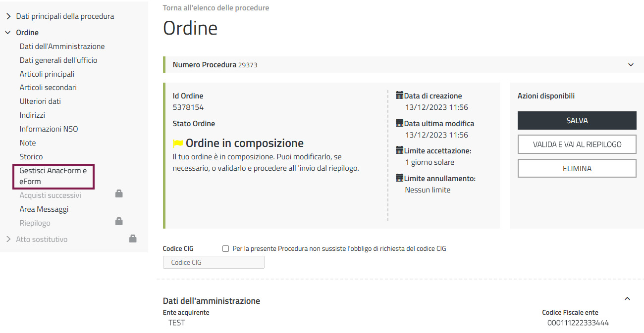Image resolution: width=644 pixels, height=333 pixels.
Task: Click calendar icon beside Limite accettazione
Action: coord(400,150)
